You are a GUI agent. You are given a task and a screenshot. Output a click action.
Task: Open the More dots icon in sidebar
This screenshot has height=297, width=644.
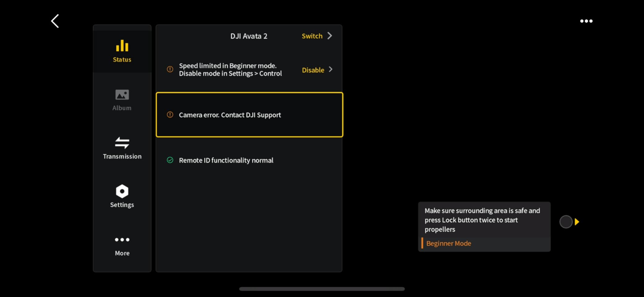(x=122, y=239)
